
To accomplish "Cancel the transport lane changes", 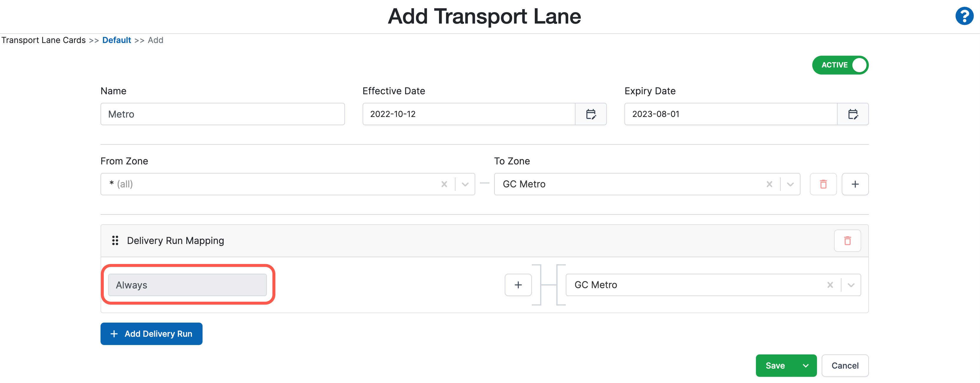I will [845, 366].
